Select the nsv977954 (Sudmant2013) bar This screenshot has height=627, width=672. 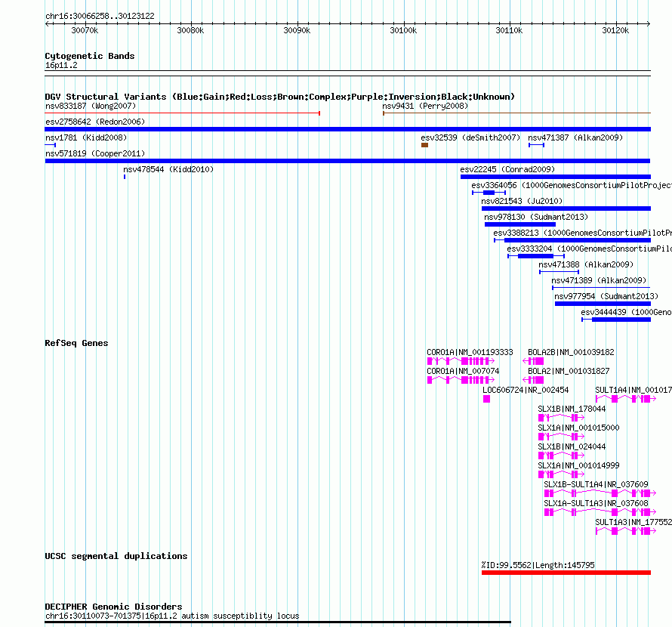[x=603, y=304]
